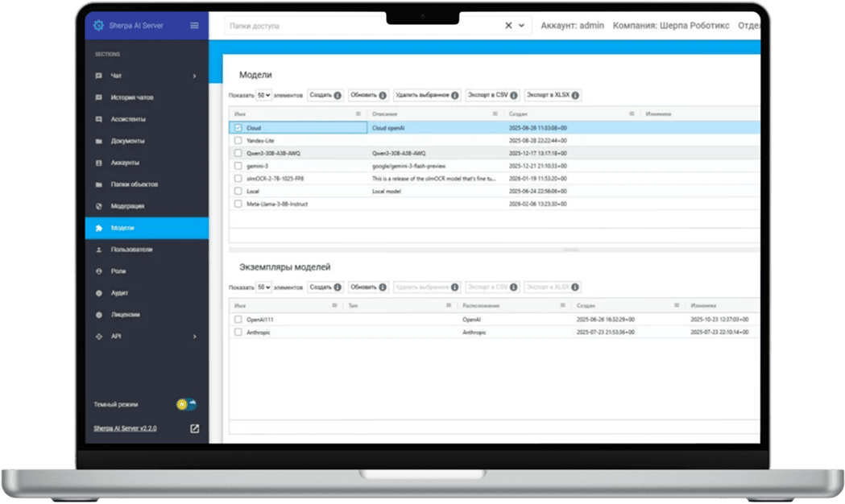Click the Sherpa AI Server gear logo
The height and width of the screenshot is (504, 845).
[x=98, y=25]
